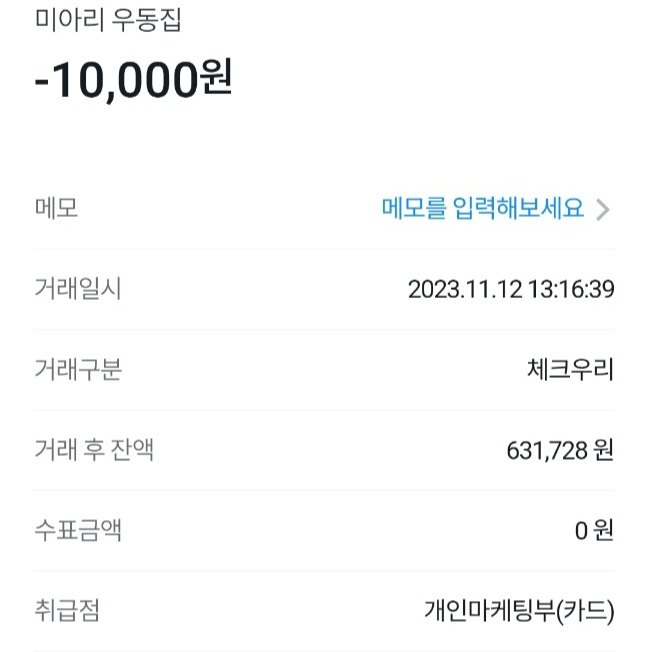648x652 pixels.
Task: Select the 메모 row label
Action: (56, 208)
